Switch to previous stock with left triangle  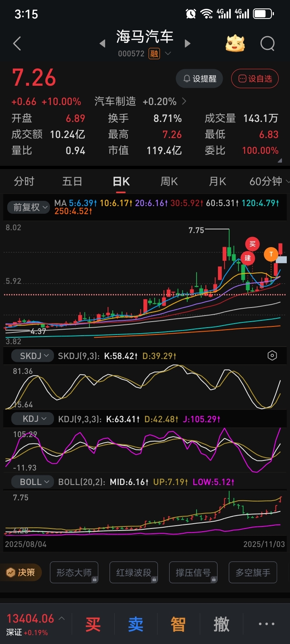pyautogui.click(x=102, y=43)
